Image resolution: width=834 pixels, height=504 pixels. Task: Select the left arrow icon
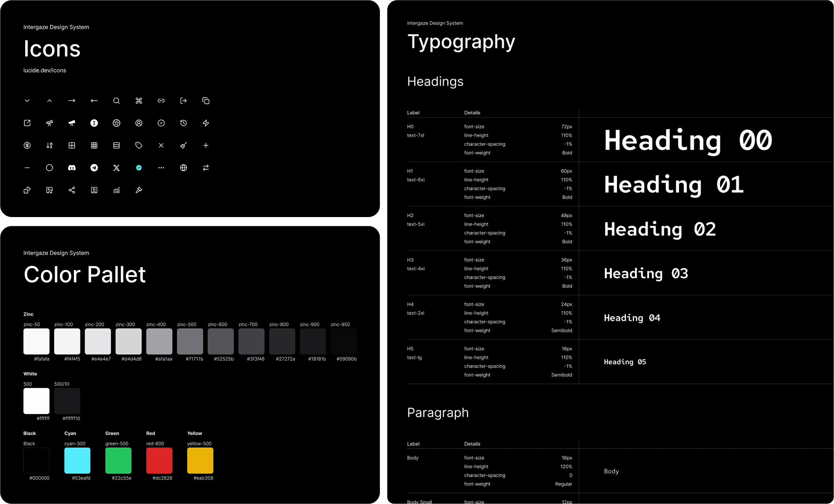tap(94, 101)
